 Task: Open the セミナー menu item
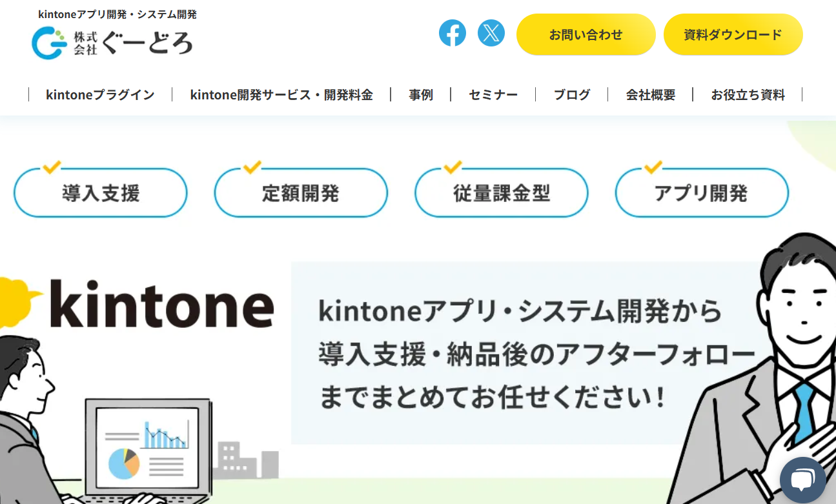point(493,95)
